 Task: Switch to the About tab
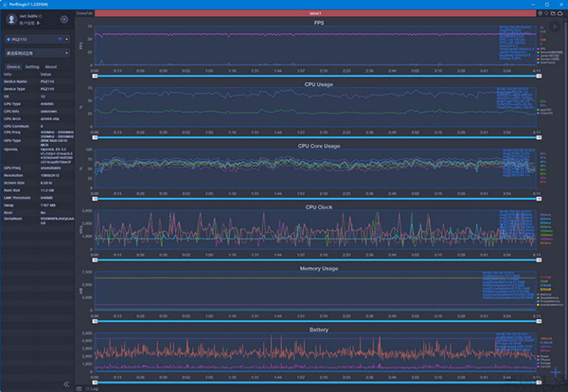51,67
